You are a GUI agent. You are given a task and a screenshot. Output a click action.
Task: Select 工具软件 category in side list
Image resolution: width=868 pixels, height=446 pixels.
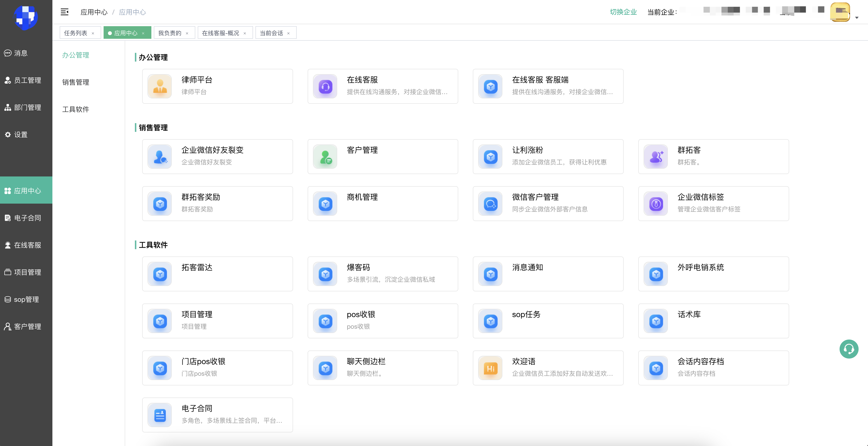(x=76, y=109)
